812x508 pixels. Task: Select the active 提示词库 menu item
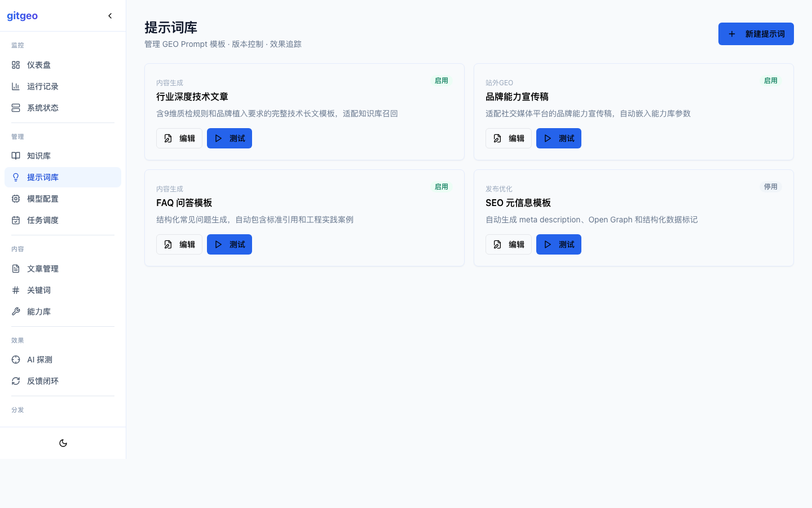(x=63, y=177)
